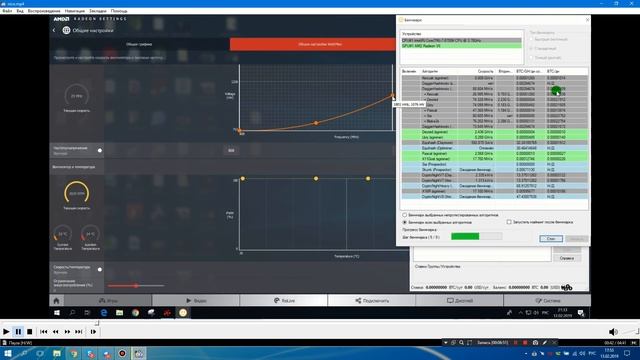
Task: Open the Файл menu
Action: (7, 11)
